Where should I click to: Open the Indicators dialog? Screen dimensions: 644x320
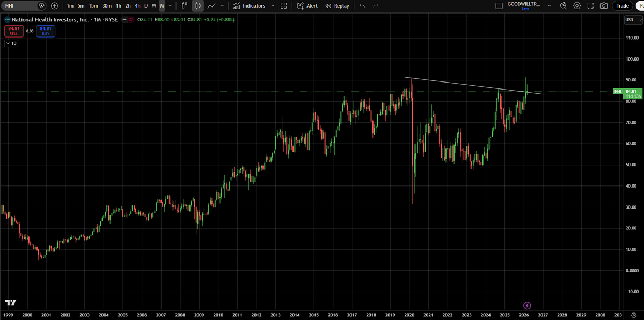coord(249,5)
